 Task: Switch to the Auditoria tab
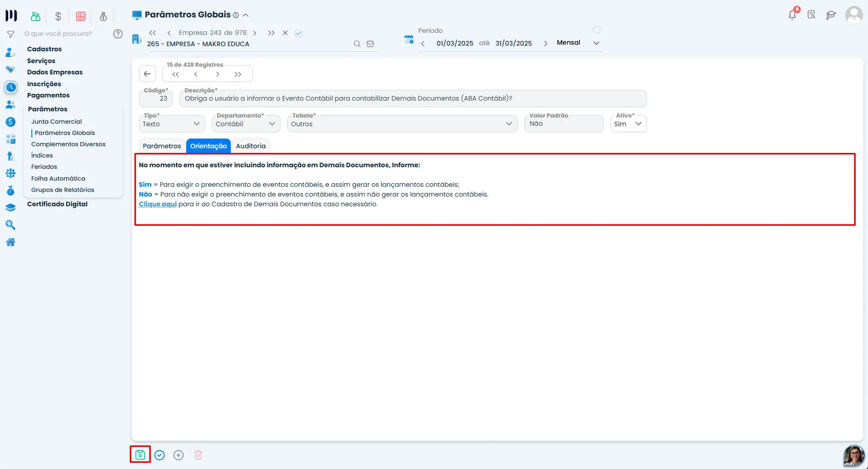coord(251,146)
